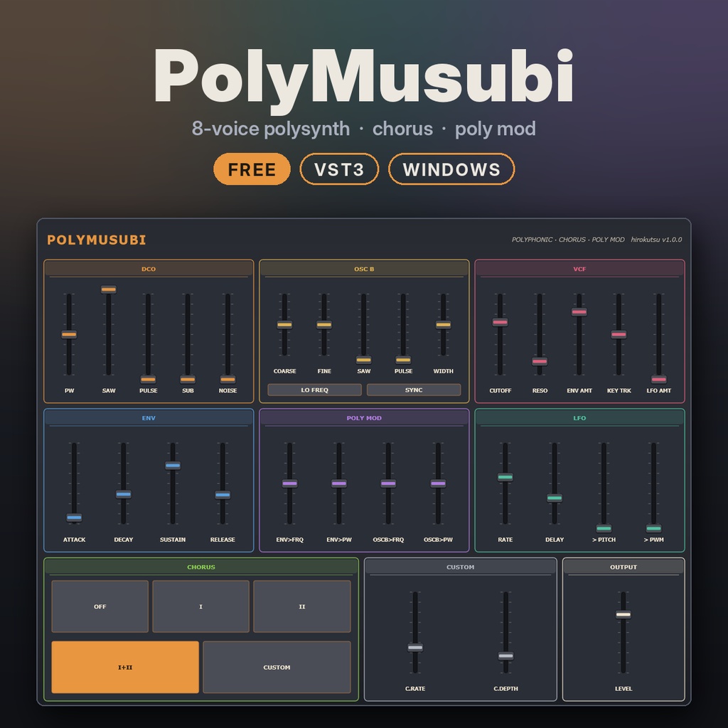The width and height of the screenshot is (728, 728).
Task: Click the DCO PW slider handle
Action: coord(69,334)
